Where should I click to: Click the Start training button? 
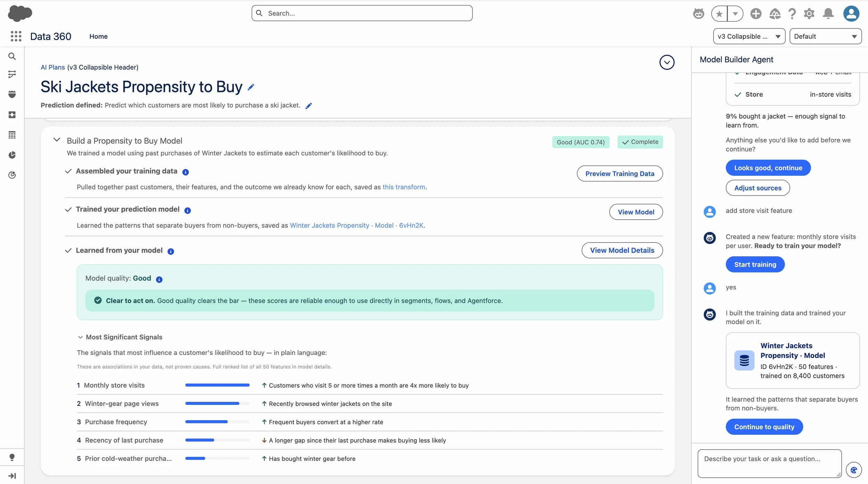pyautogui.click(x=755, y=264)
